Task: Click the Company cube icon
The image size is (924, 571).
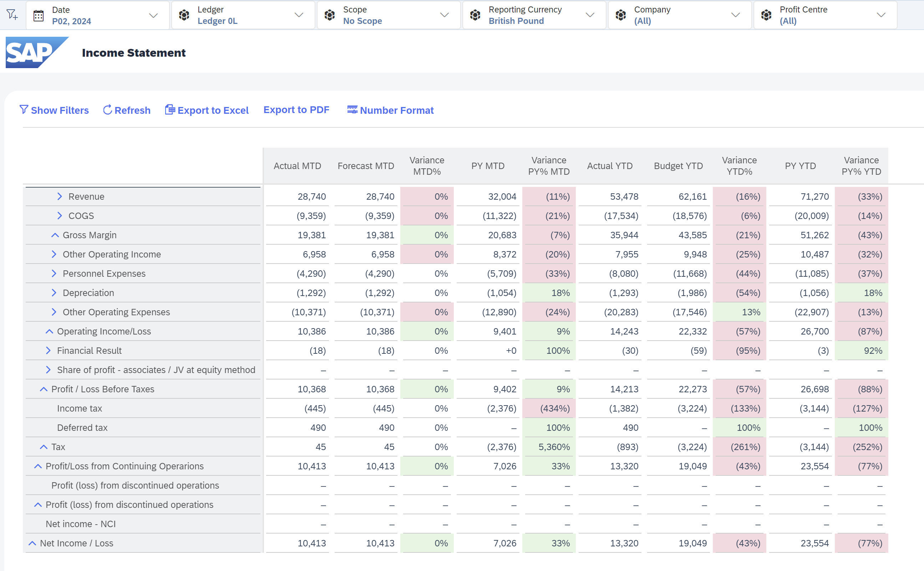Action: point(621,15)
